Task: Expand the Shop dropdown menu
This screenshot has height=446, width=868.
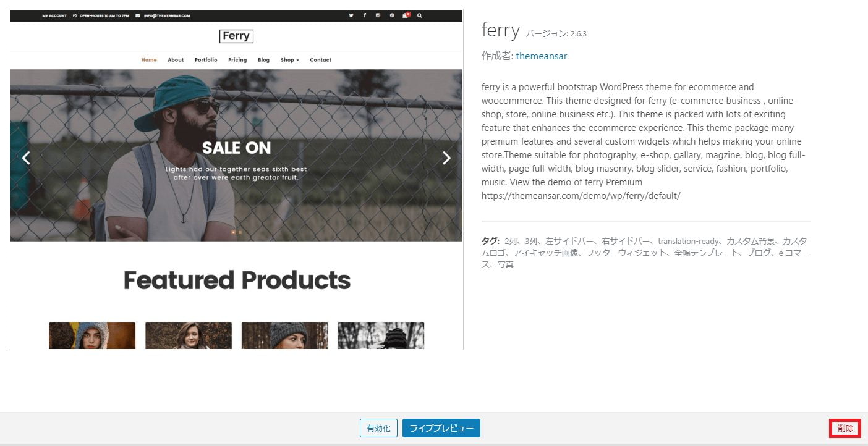Action: [x=289, y=60]
